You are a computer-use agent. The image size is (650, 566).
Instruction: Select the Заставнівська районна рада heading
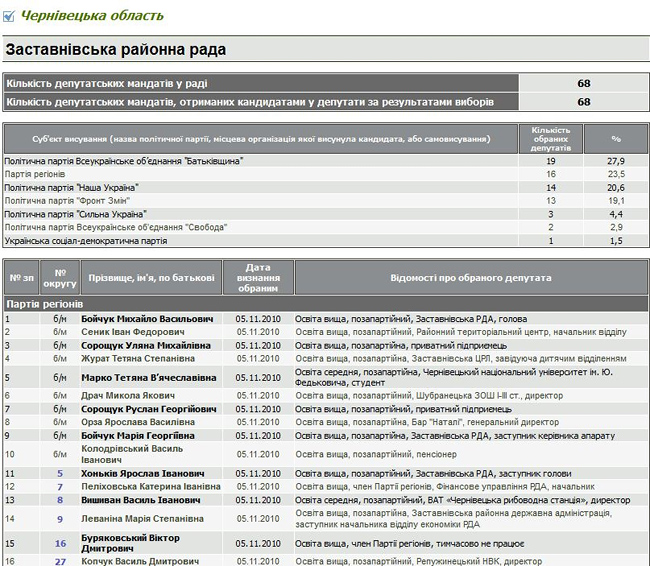pyautogui.click(x=116, y=49)
